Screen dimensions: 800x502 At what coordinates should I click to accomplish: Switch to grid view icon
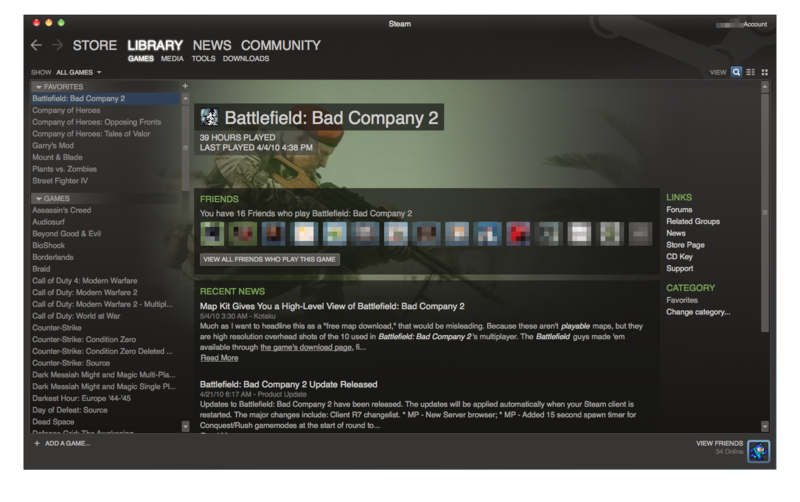pyautogui.click(x=764, y=72)
